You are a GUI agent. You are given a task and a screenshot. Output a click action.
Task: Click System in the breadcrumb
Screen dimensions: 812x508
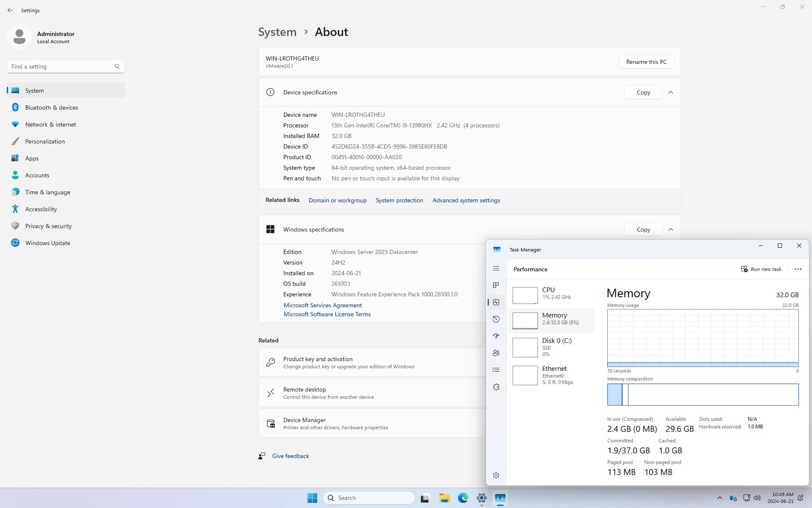[x=277, y=32]
